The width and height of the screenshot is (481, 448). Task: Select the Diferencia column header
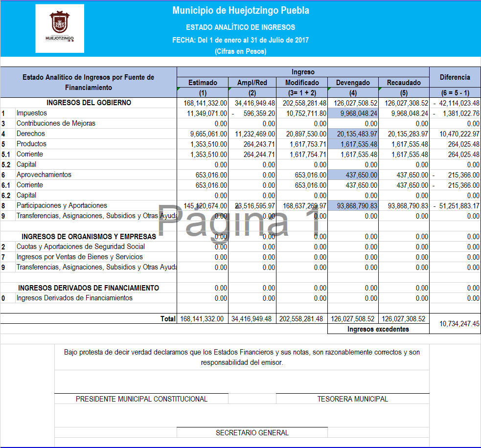click(455, 77)
